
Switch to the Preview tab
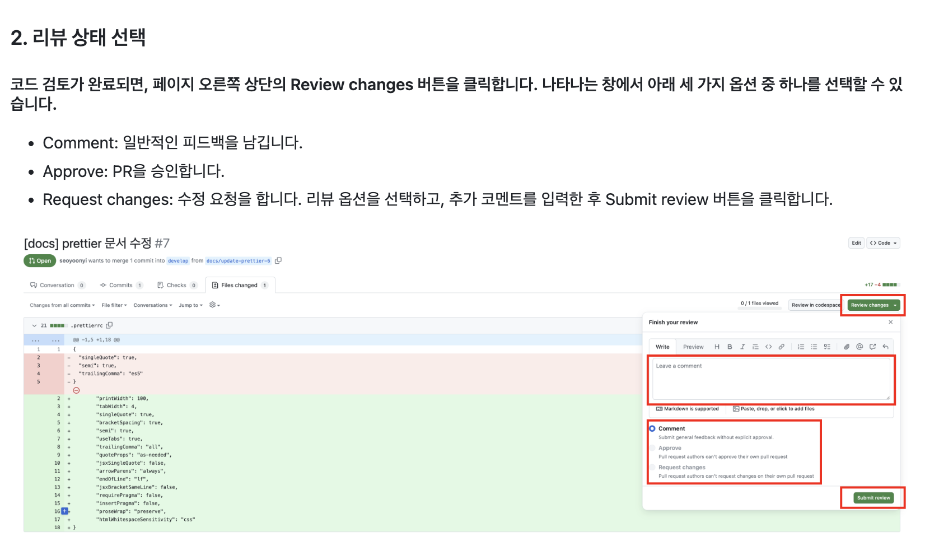point(693,347)
